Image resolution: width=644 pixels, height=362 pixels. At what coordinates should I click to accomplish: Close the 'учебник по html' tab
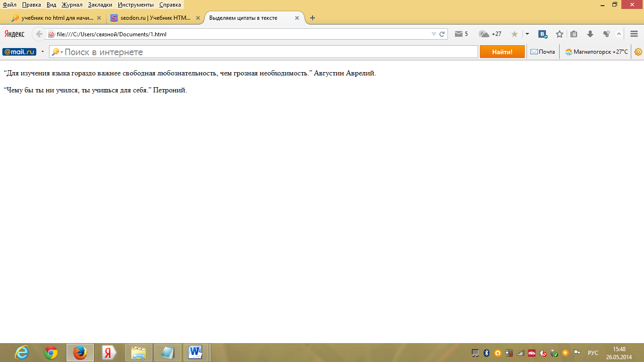[99, 18]
